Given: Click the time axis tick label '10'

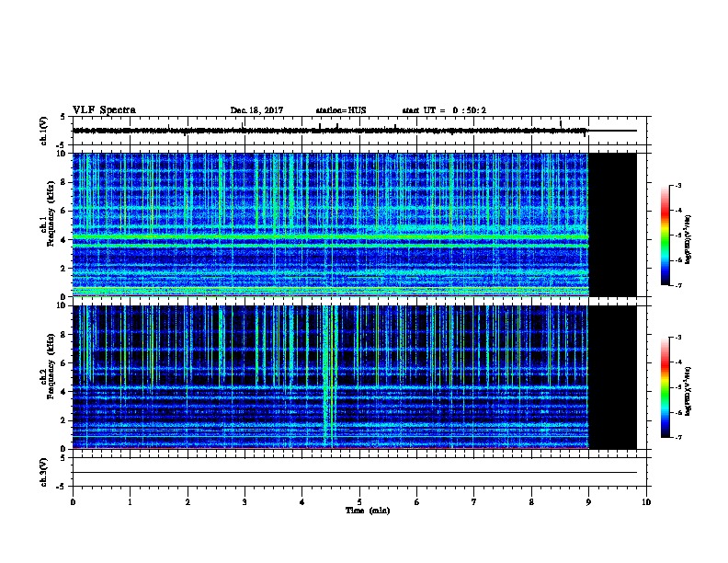Looking at the screenshot, I should pyautogui.click(x=646, y=502).
